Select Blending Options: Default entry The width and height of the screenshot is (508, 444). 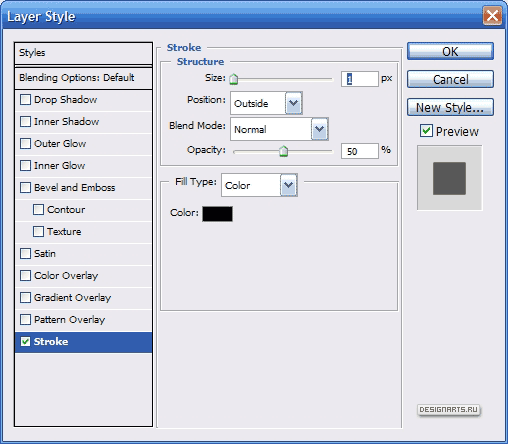point(83,78)
